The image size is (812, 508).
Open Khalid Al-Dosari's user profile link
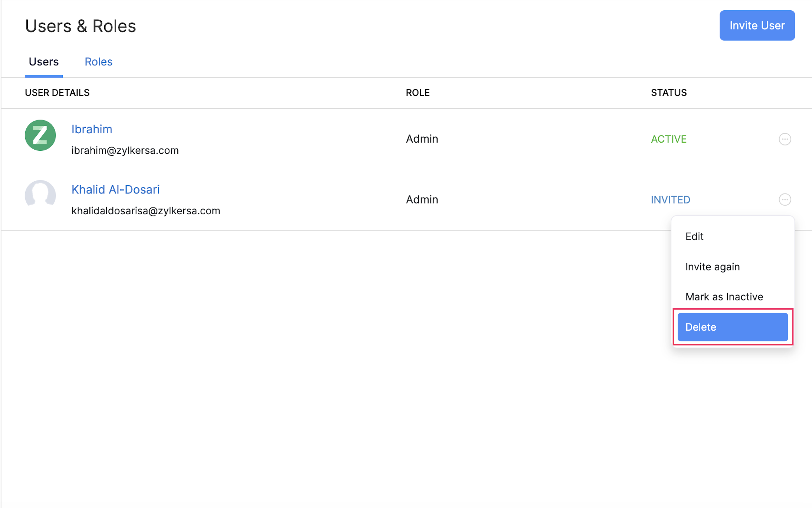[x=115, y=189]
